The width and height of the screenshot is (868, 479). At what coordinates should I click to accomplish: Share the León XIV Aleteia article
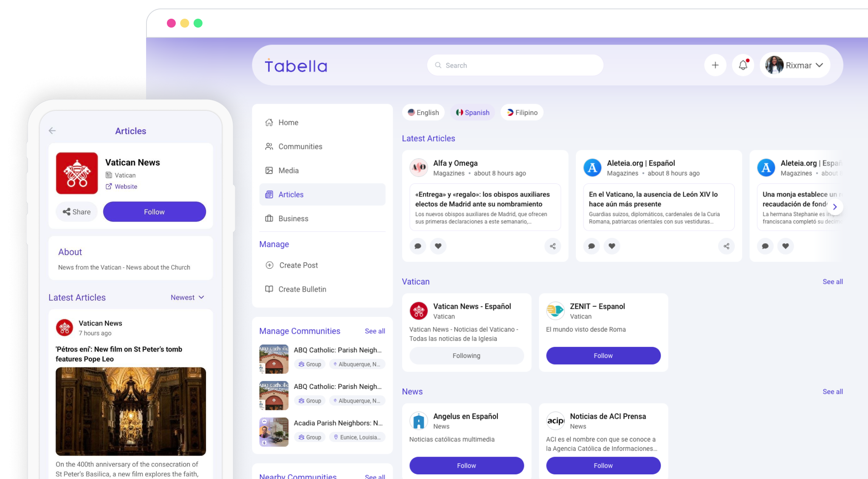tap(726, 246)
